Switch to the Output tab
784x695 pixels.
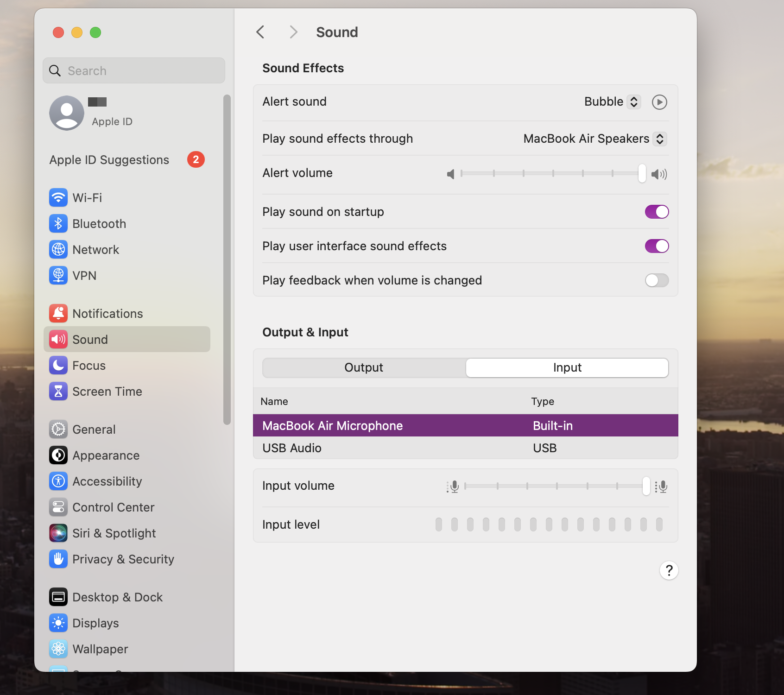coord(363,367)
